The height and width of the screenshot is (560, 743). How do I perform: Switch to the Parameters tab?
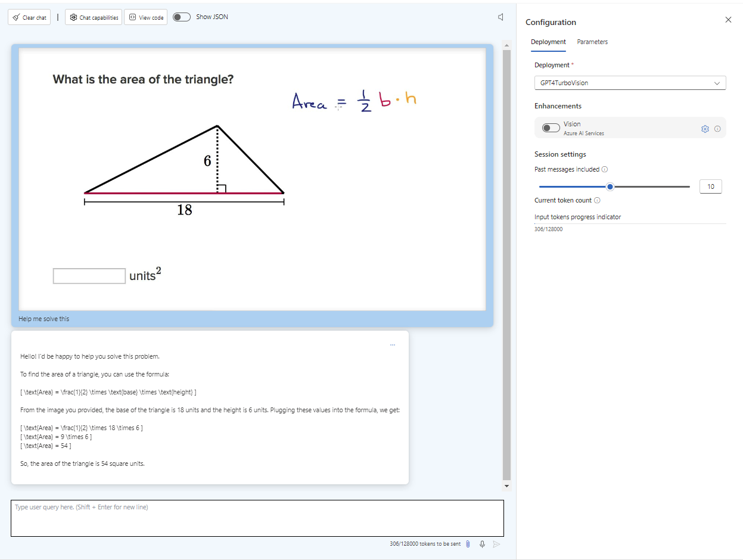point(592,42)
